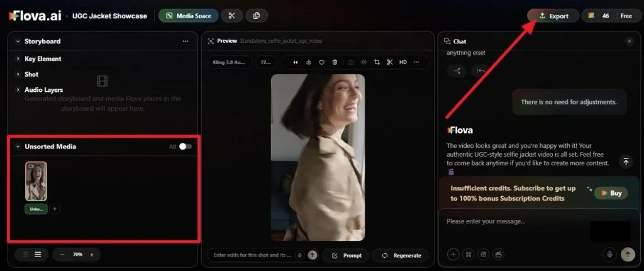Download the preview video
This screenshot has width=644, height=271.
(308, 62)
